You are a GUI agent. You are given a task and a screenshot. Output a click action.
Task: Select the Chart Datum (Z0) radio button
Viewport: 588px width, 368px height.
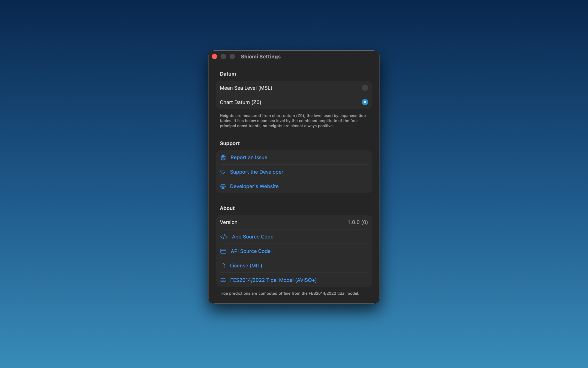pyautogui.click(x=365, y=102)
